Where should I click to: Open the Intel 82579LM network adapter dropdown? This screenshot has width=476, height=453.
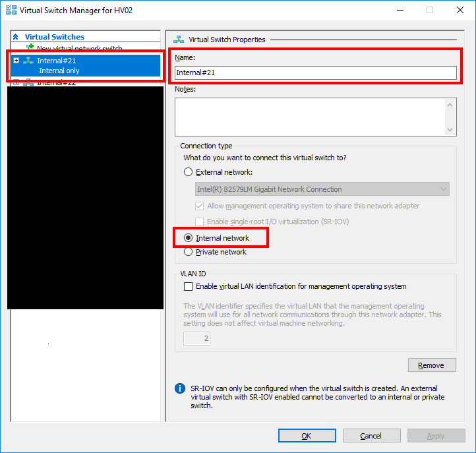click(322, 189)
